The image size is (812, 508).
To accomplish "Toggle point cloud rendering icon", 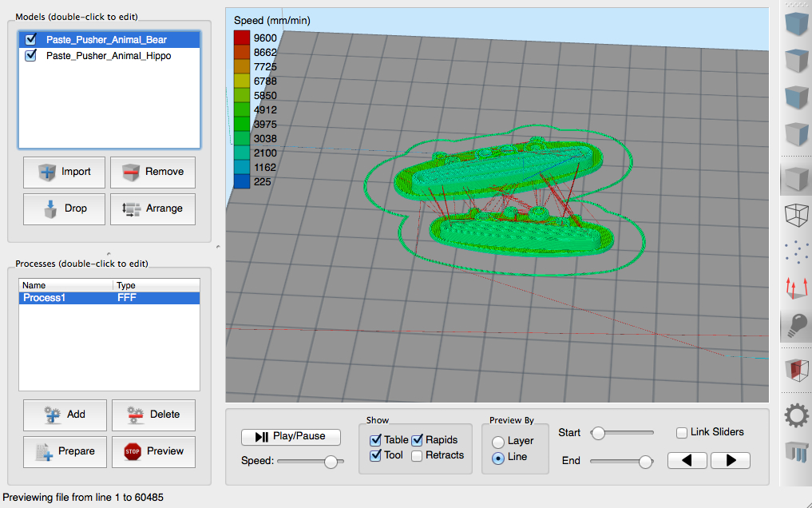I will click(796, 252).
